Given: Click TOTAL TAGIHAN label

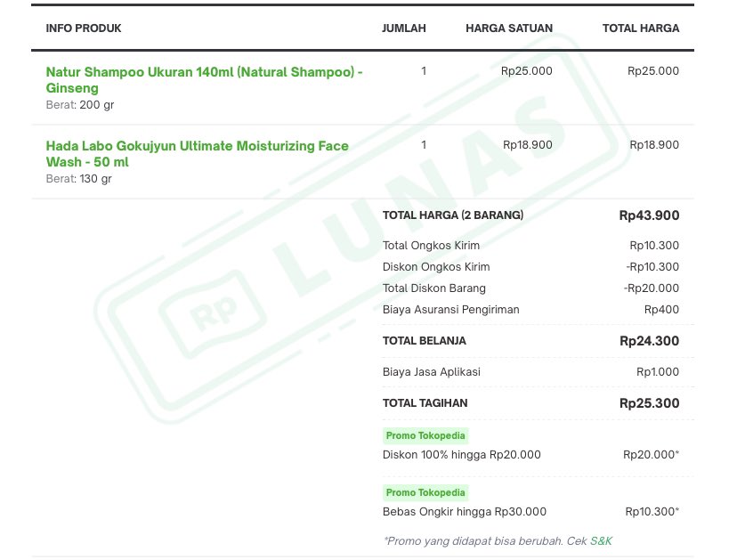Looking at the screenshot, I should (x=425, y=403).
